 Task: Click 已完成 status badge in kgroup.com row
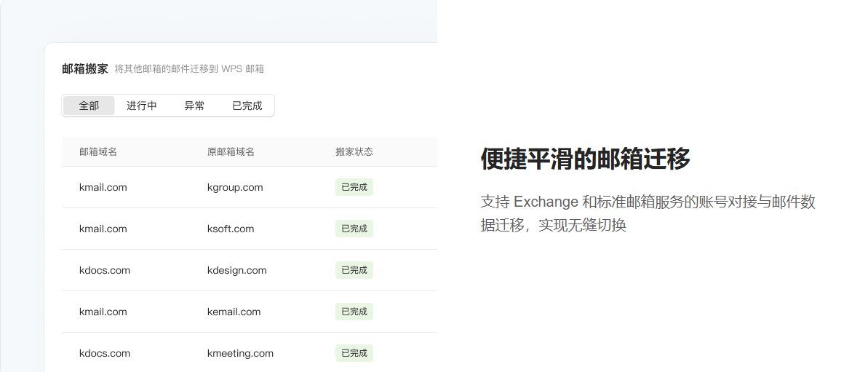pos(354,187)
